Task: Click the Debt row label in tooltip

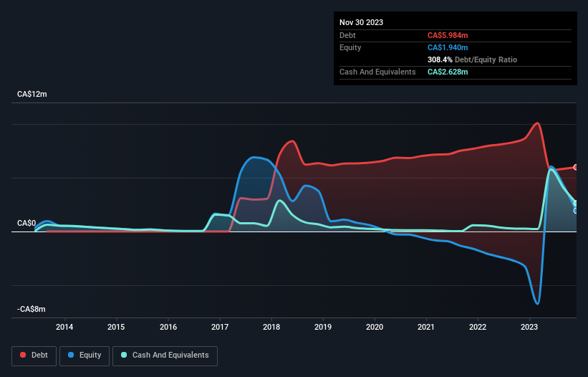Action: [347, 35]
